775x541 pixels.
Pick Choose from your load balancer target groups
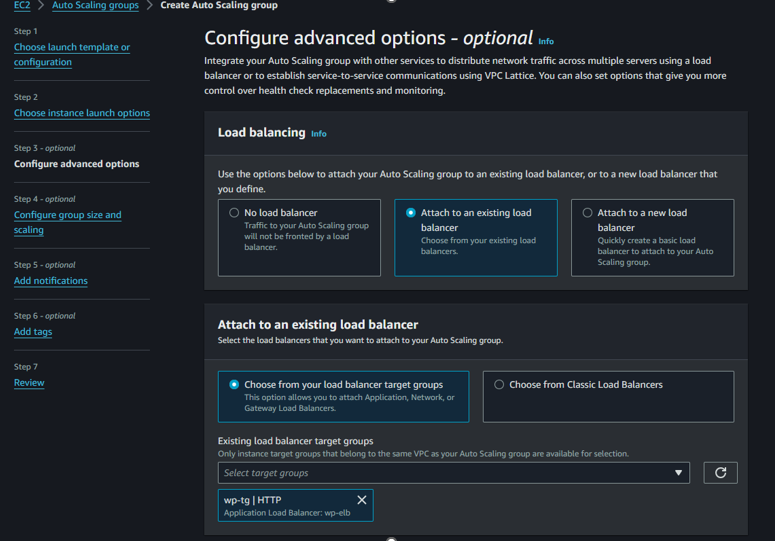tap(234, 385)
